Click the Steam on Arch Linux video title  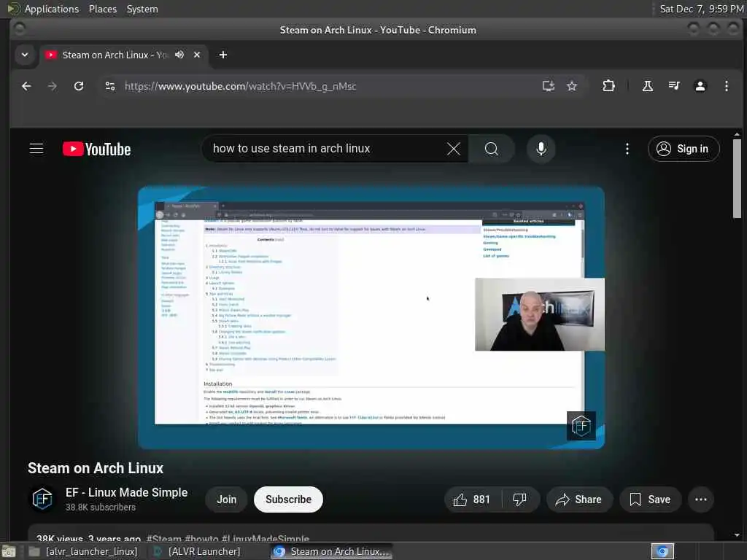(x=96, y=468)
